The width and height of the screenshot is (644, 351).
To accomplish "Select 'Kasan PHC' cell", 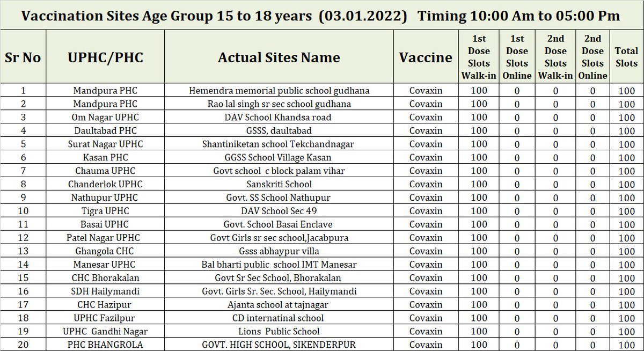I will coord(105,158).
